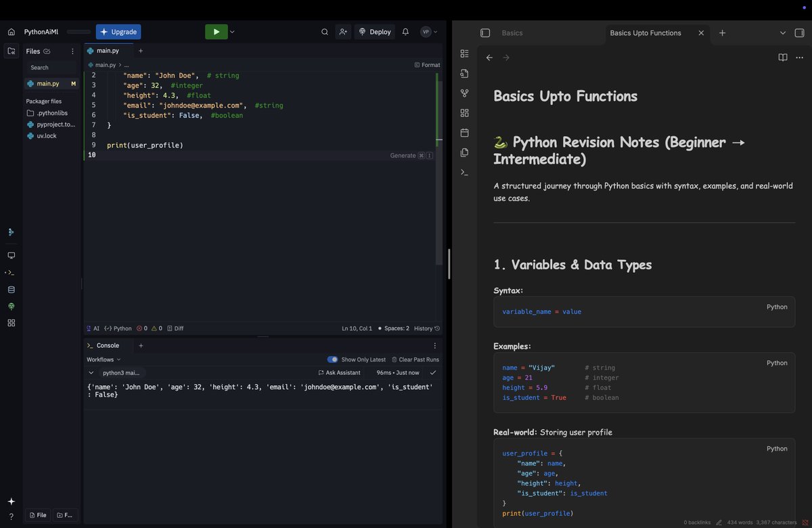Open AI status bar item
812x528 pixels.
[x=93, y=328]
